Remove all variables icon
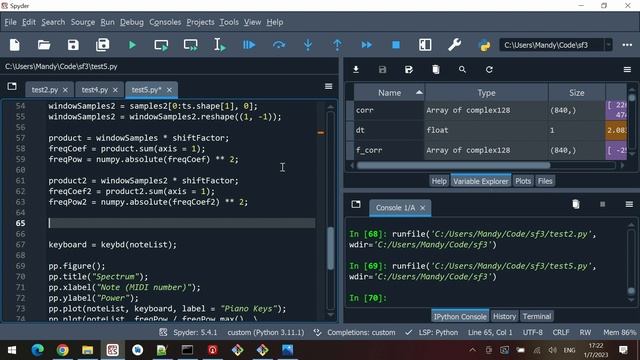 tap(436, 69)
